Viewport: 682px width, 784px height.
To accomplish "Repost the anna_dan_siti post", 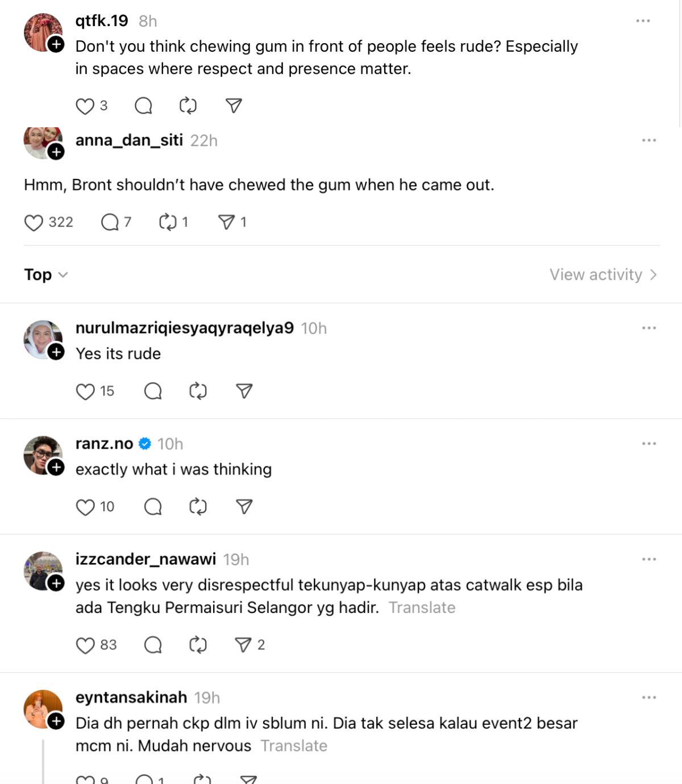I will 168,222.
